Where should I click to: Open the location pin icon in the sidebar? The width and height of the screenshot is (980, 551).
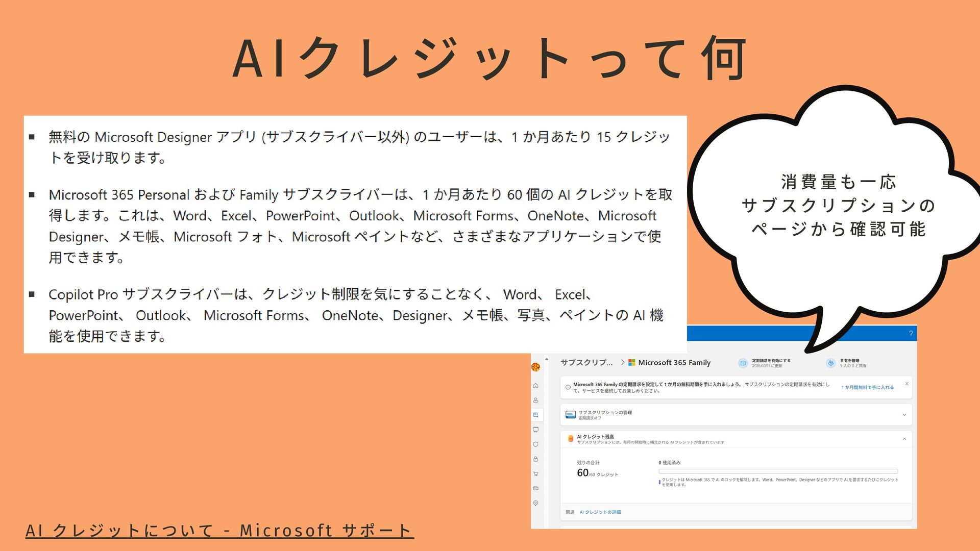(535, 503)
